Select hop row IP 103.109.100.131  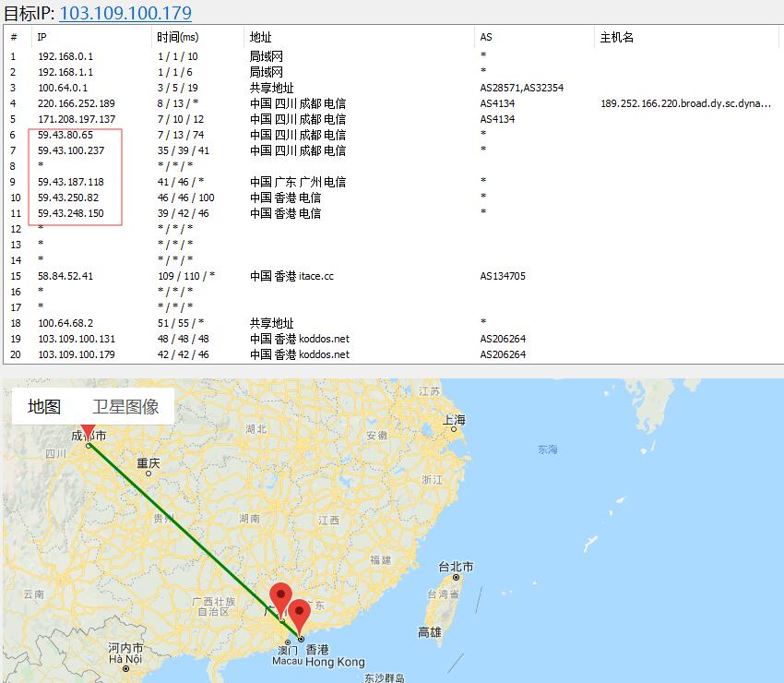pyautogui.click(x=77, y=339)
